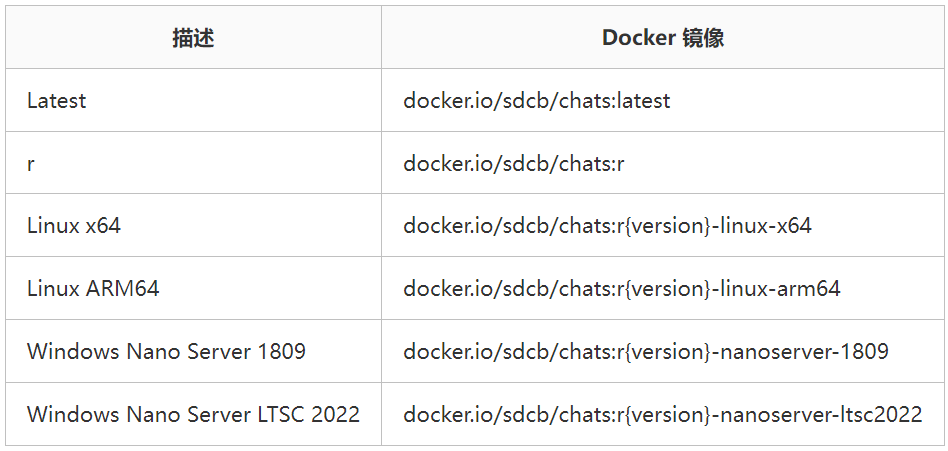Select the Latest description cell
The width and height of the screenshot is (948, 451).
57,101
